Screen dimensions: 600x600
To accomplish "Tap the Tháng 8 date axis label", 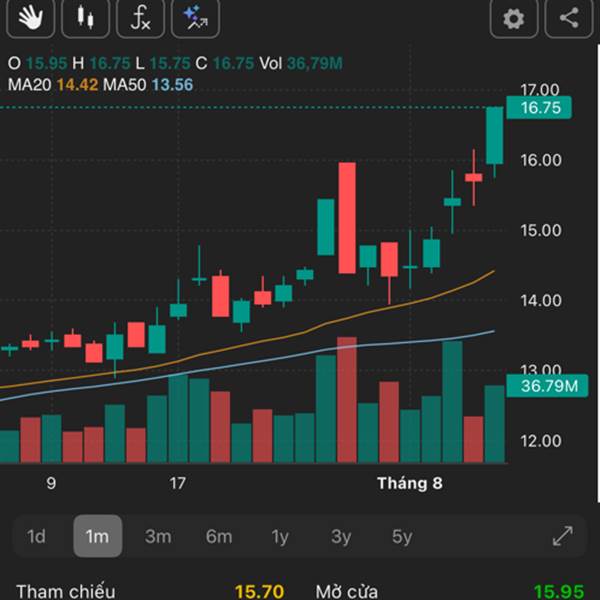I will click(410, 483).
